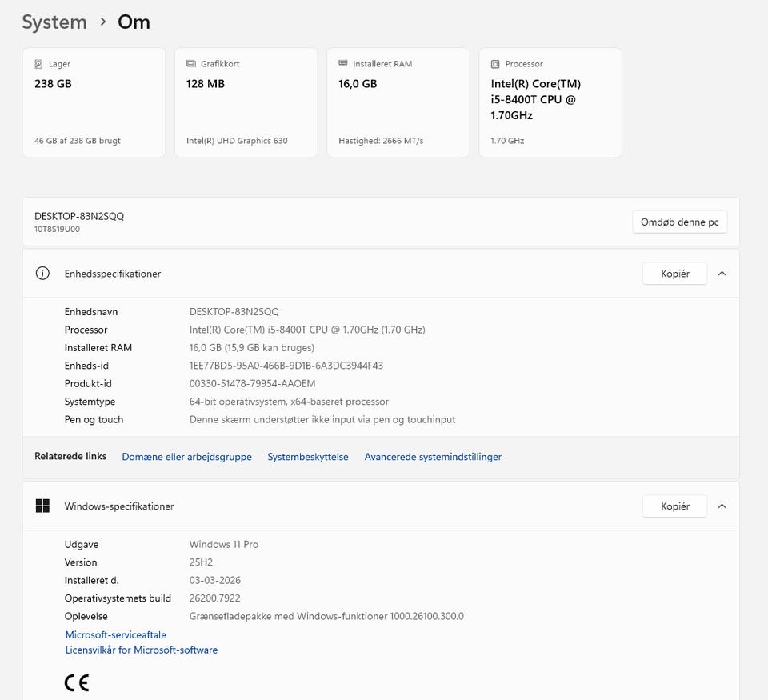Viewport: 768px width, 700px height.
Task: Open Licensvilkår for Microsoft-software link
Action: click(x=141, y=650)
